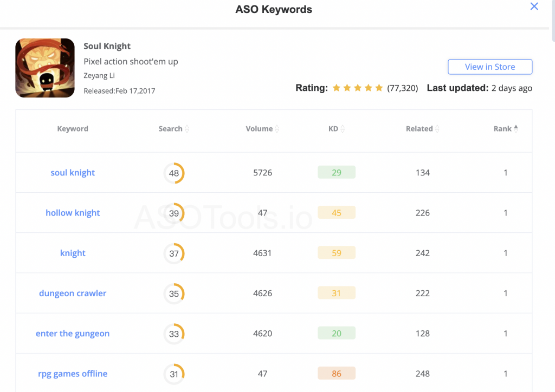Click the Released:Feb 17,2017 text
Screen dimensions: 555x392
point(119,91)
